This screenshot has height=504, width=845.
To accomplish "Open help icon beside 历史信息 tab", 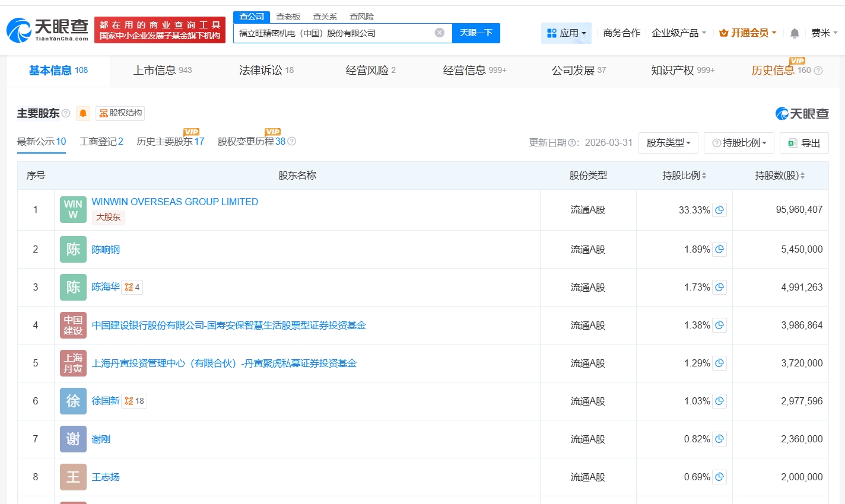I will coord(818,71).
